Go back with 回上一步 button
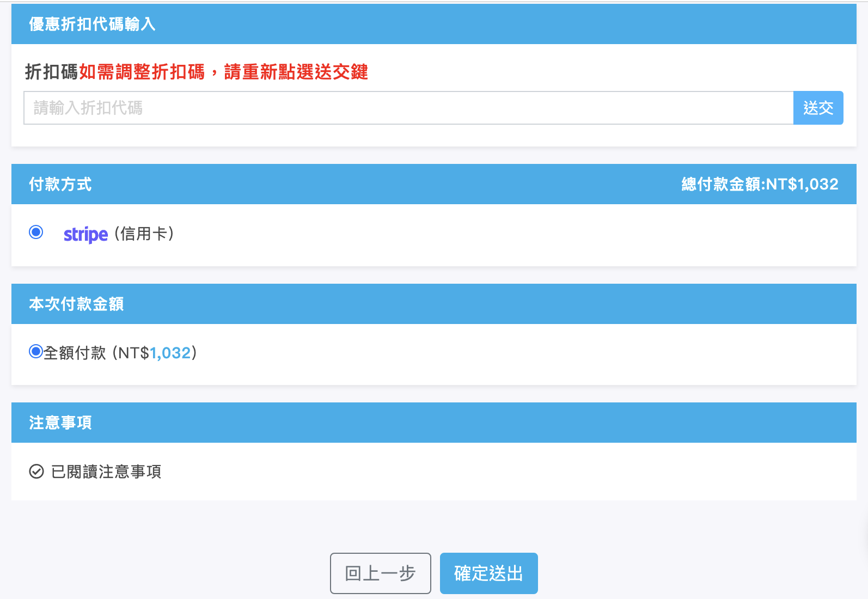868x599 pixels. click(x=381, y=573)
